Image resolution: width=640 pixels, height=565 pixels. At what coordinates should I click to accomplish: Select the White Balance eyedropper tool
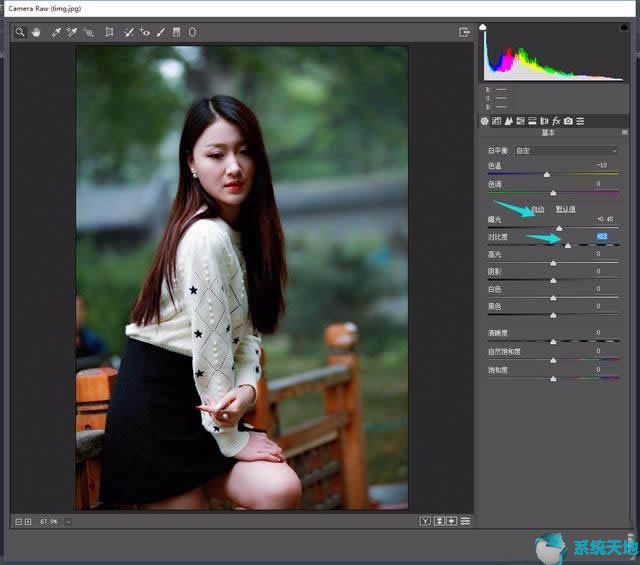click(56, 32)
